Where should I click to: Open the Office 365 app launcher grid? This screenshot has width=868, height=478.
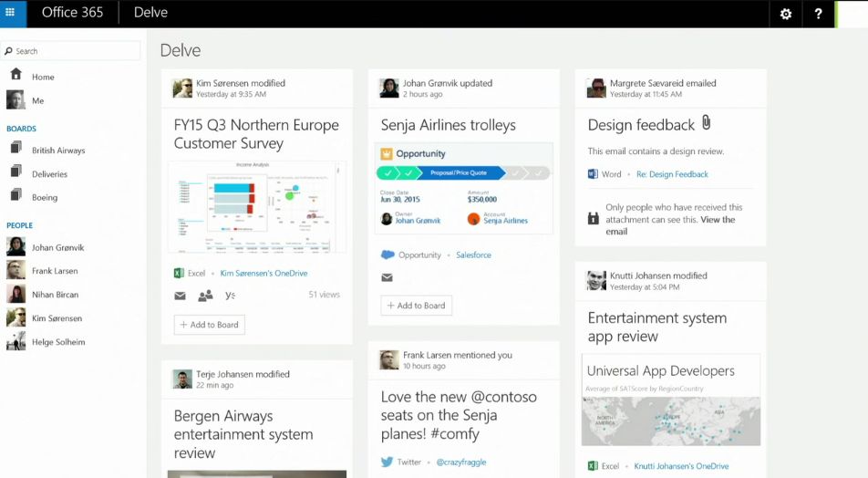(10, 12)
